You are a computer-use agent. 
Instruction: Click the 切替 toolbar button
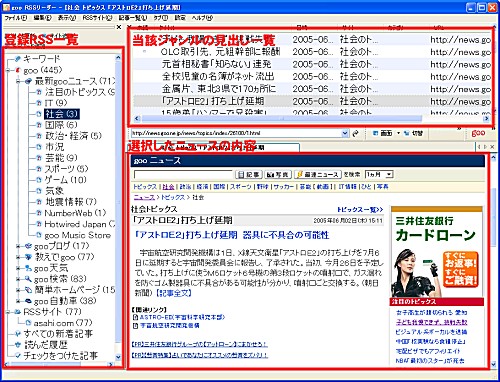413,133
